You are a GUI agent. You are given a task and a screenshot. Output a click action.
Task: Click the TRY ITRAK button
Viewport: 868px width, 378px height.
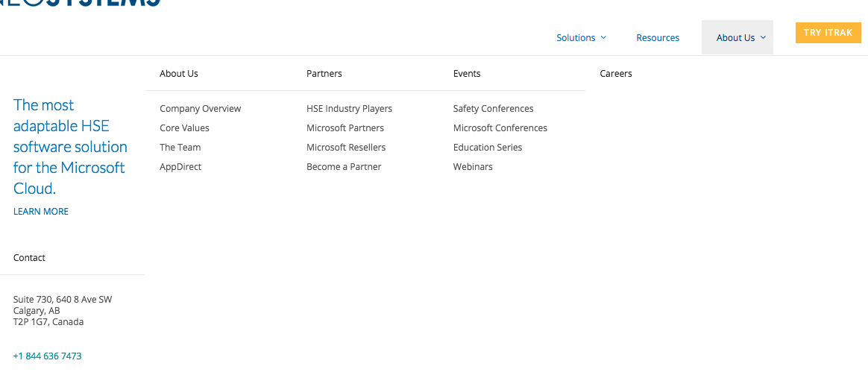pos(828,33)
